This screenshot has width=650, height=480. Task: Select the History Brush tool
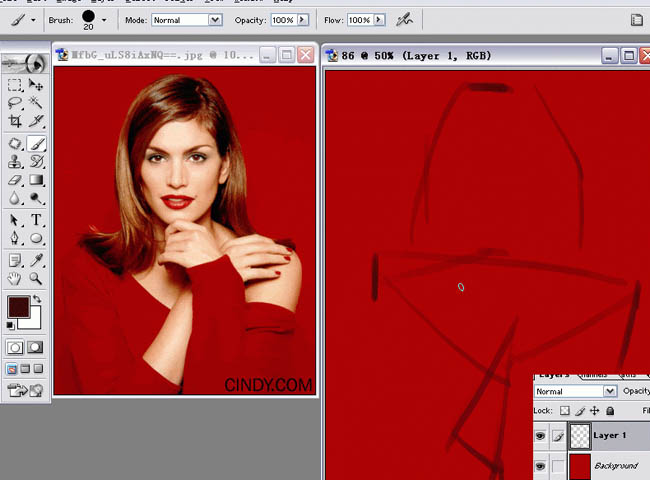(x=36, y=162)
